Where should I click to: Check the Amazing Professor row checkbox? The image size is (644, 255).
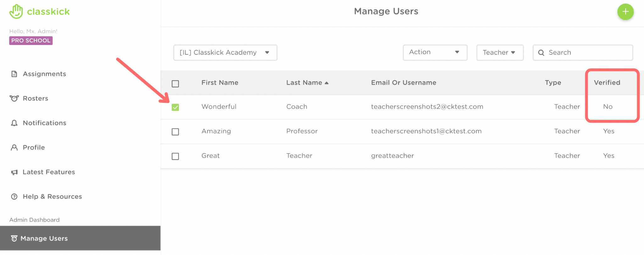175,132
